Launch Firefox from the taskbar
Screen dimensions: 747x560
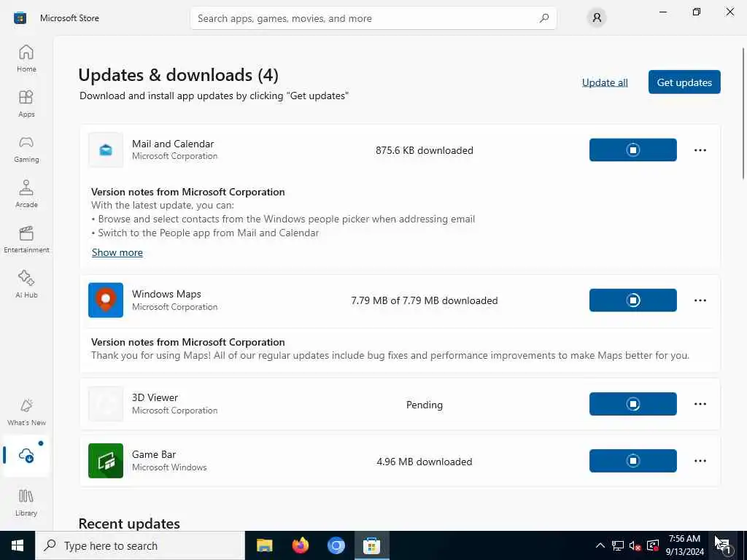300,545
